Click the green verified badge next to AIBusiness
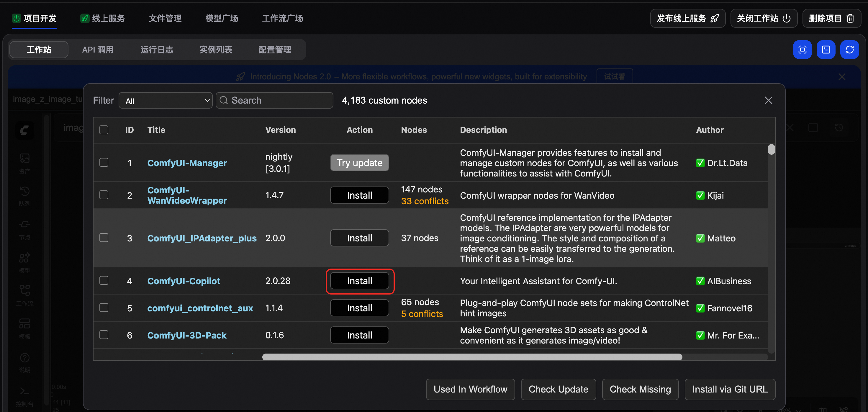This screenshot has height=412, width=868. 700,281
